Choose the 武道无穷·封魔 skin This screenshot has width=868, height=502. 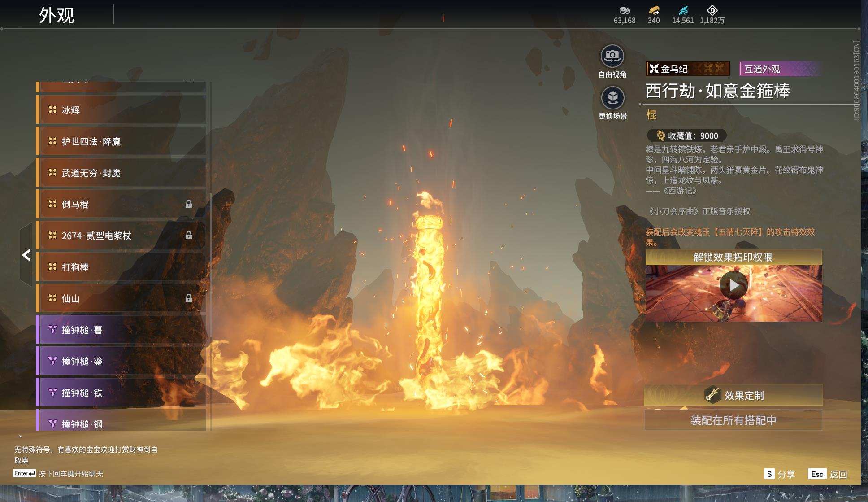[121, 173]
